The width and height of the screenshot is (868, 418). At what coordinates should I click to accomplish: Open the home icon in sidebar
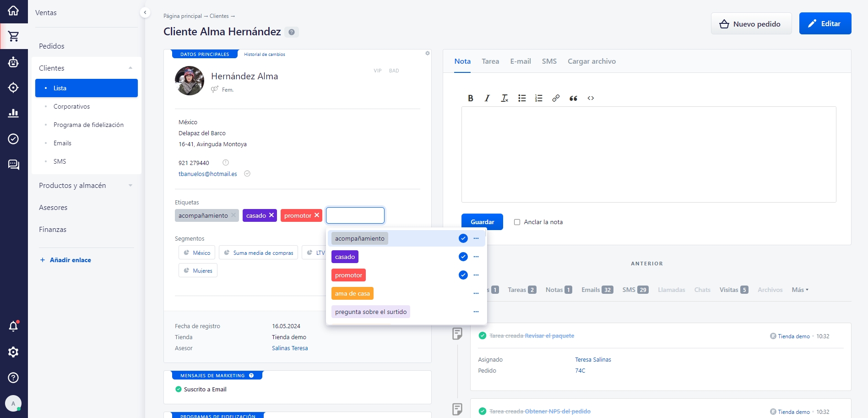[13, 10]
